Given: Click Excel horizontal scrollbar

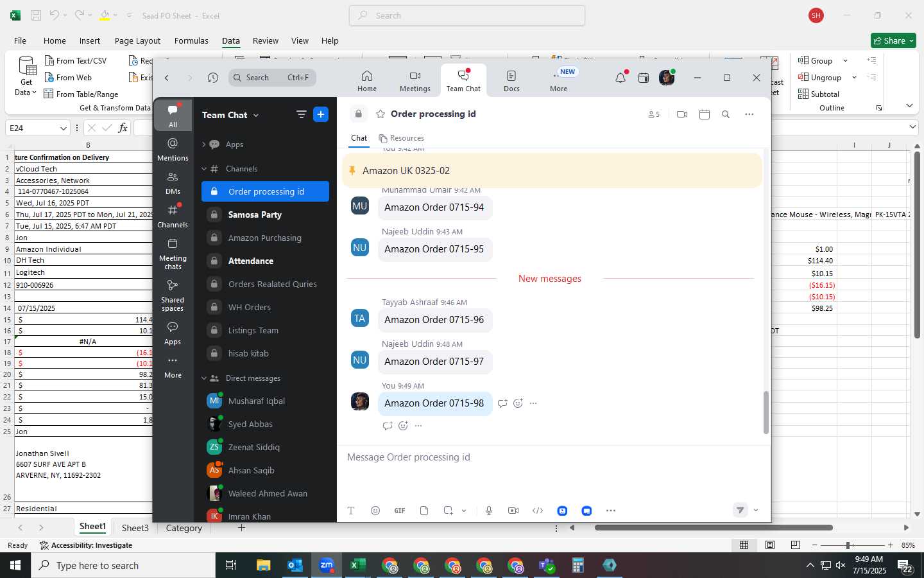Looking at the screenshot, I should (714, 528).
